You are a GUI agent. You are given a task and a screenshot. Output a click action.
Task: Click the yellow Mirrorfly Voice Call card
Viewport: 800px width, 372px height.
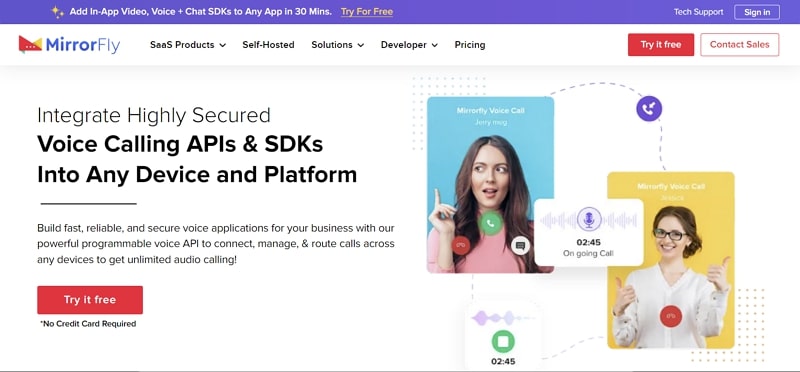[671, 260]
